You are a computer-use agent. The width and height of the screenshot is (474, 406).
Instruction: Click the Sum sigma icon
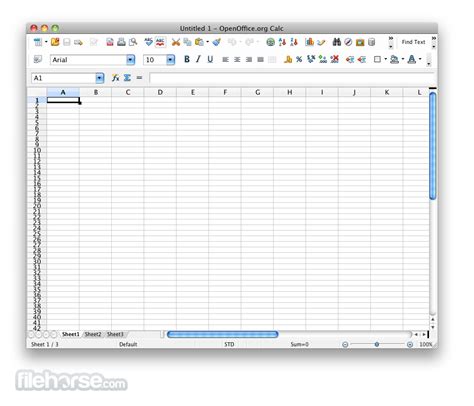127,78
